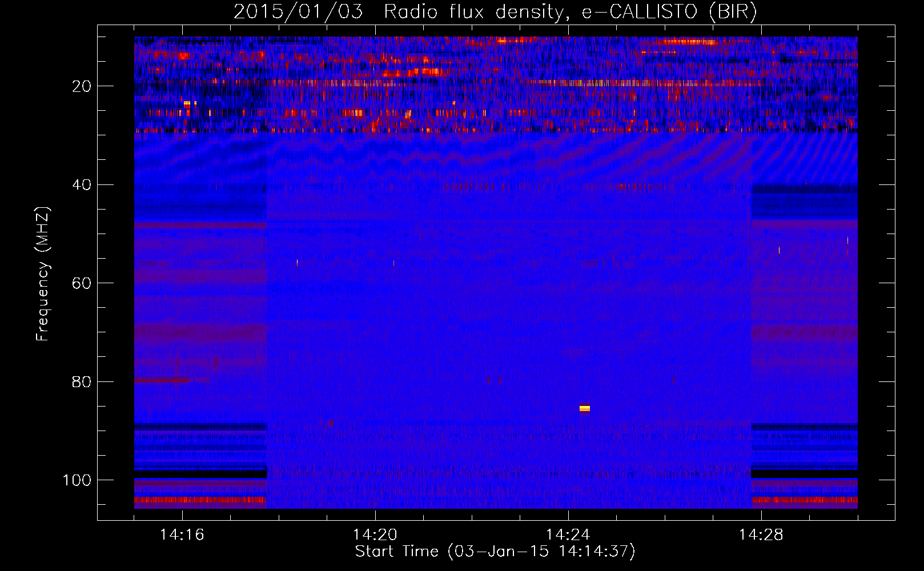Click the 100 frequency tick label
This screenshot has width=924, height=571.
coord(77,480)
